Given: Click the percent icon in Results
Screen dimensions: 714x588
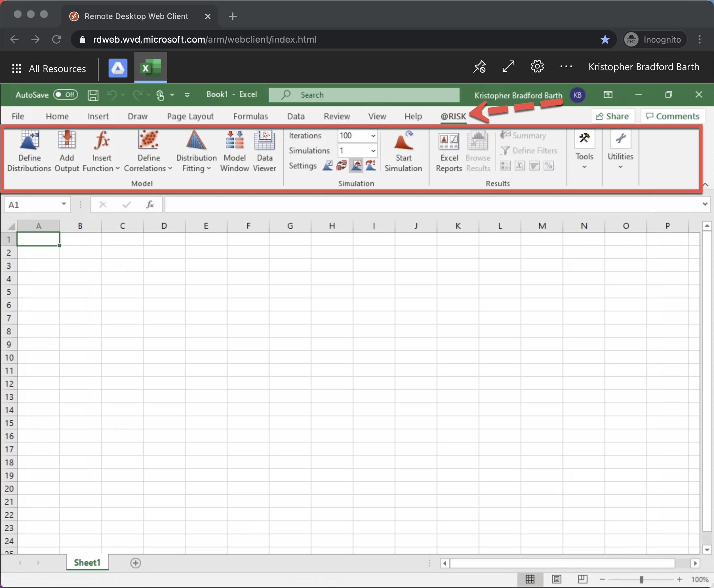Looking at the screenshot, I should tap(549, 166).
